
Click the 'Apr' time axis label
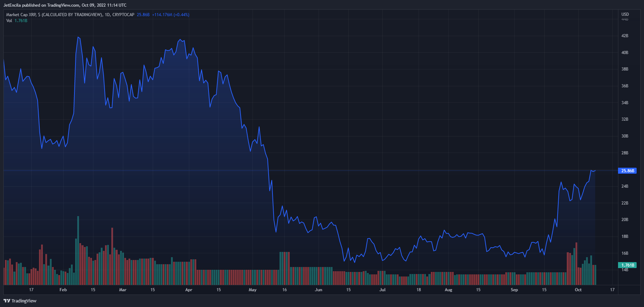pyautogui.click(x=189, y=290)
